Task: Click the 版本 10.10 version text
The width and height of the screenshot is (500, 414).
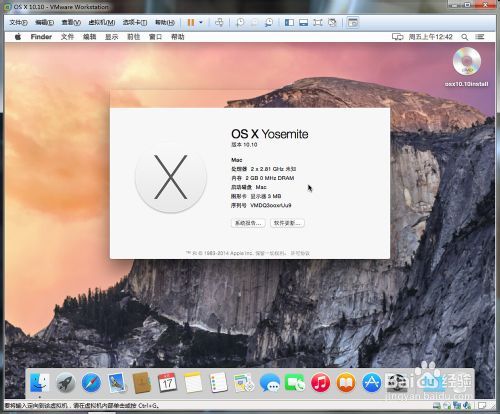Action: coord(244,145)
